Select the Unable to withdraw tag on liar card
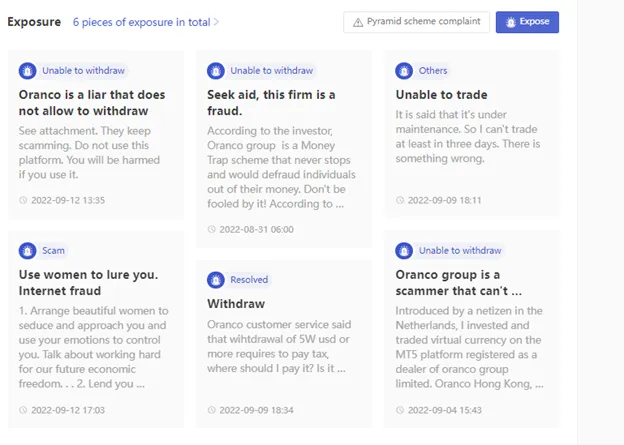Screen dimensions: 624x445 84,71
